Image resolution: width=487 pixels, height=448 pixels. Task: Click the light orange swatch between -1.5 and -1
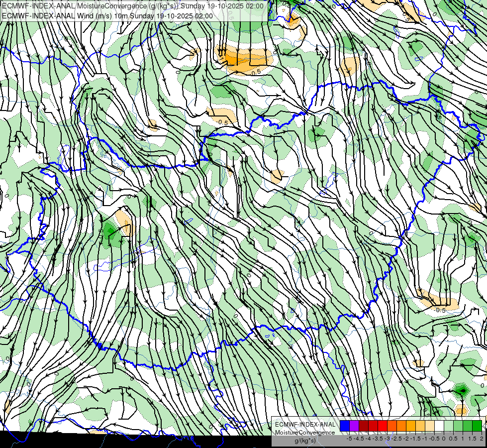coord(420,426)
